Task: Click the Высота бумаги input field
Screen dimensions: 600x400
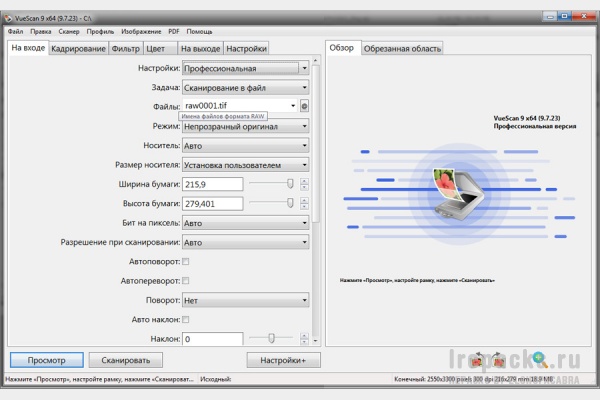Action: tap(212, 204)
